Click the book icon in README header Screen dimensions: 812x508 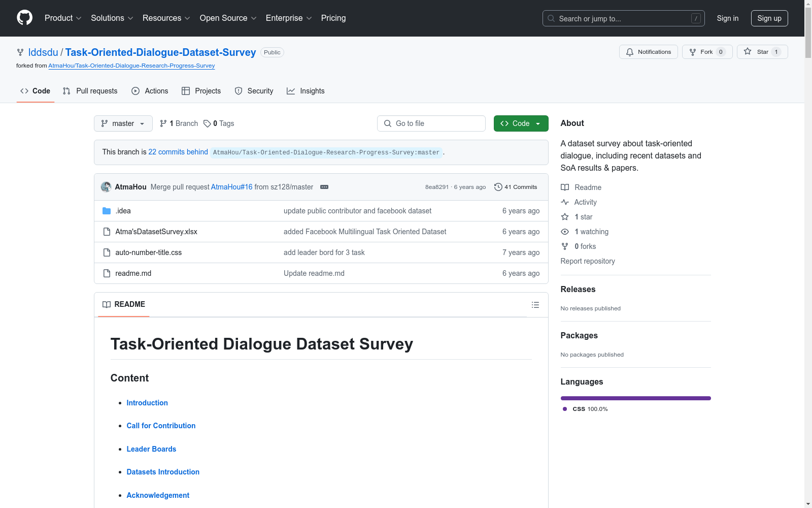[107, 304]
